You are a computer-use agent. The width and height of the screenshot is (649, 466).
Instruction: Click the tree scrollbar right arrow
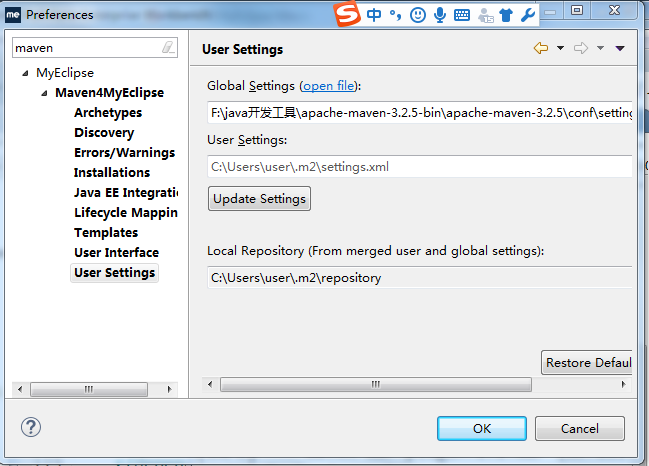click(x=169, y=389)
